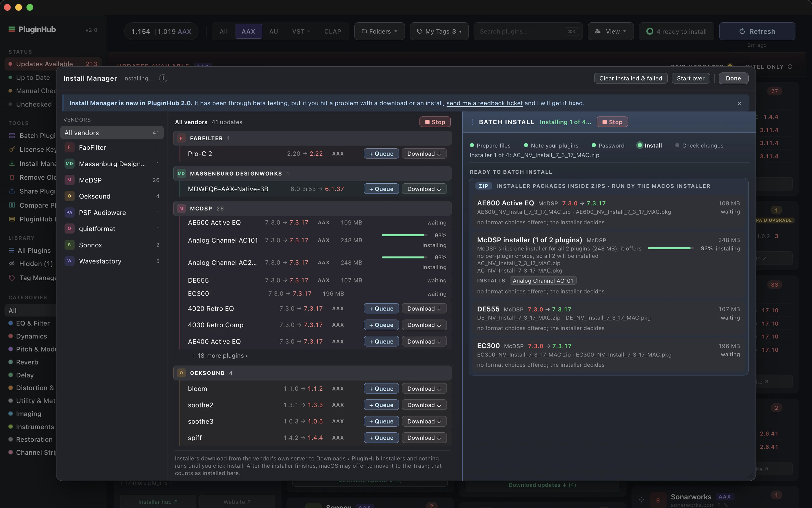The width and height of the screenshot is (812, 508).
Task: Download the MDWEQ6-AAX-Native-3B update
Action: click(x=424, y=189)
